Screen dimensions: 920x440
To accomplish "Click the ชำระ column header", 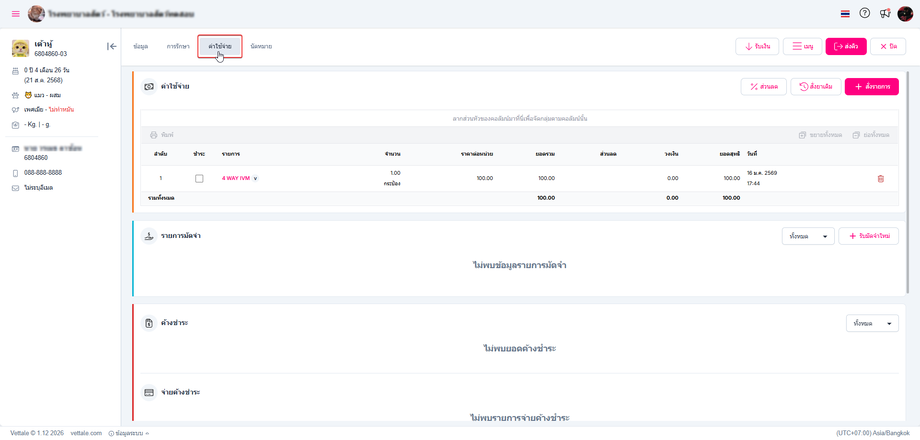I will [x=199, y=154].
